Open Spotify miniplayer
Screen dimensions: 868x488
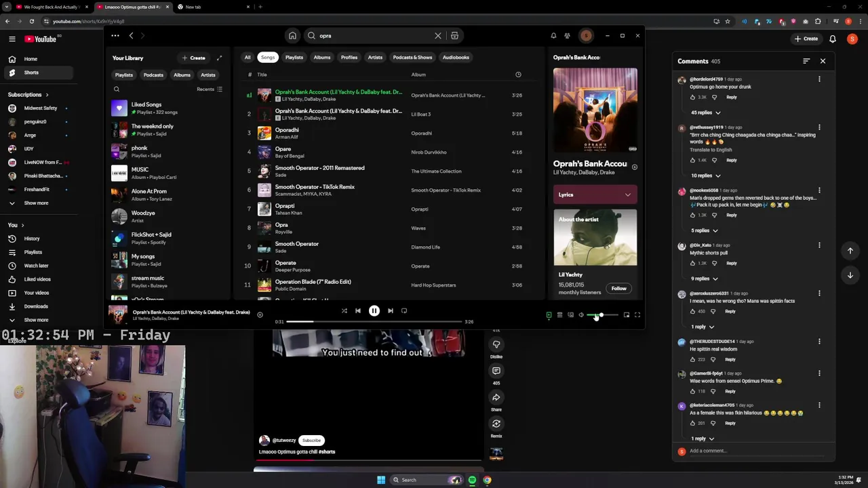[627, 315]
